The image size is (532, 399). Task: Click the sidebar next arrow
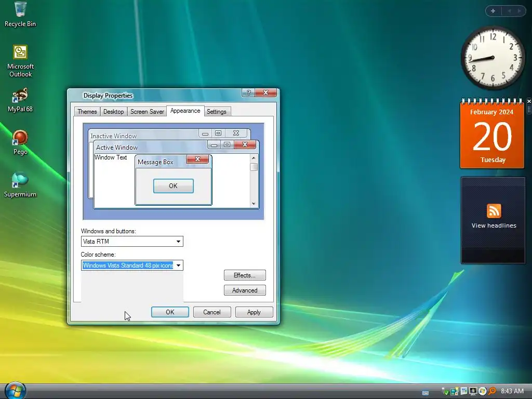(x=519, y=11)
